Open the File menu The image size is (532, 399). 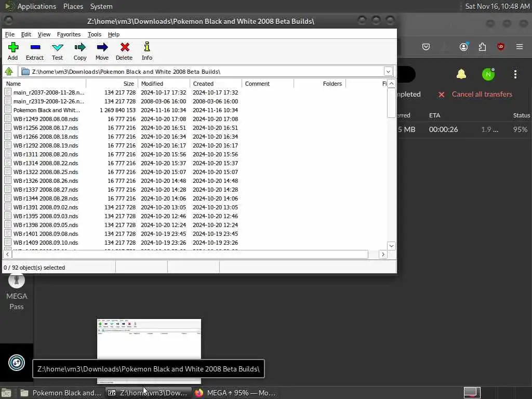click(x=9, y=34)
